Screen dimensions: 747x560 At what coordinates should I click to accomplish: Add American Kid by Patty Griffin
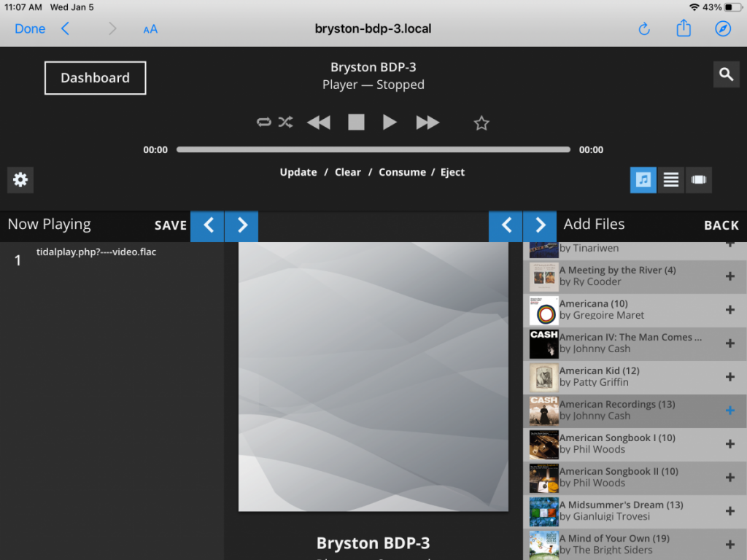coord(729,377)
